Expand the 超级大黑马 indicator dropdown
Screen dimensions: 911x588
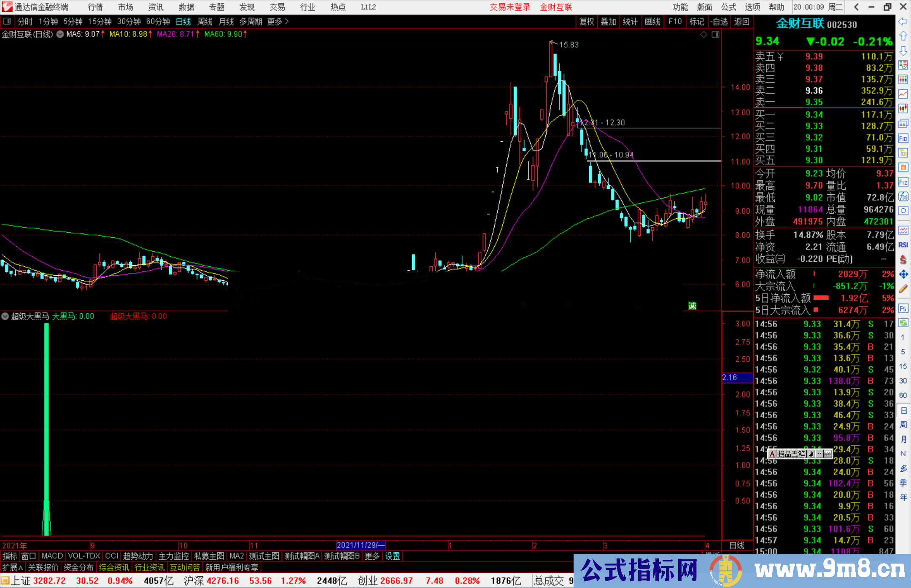pos(5,316)
